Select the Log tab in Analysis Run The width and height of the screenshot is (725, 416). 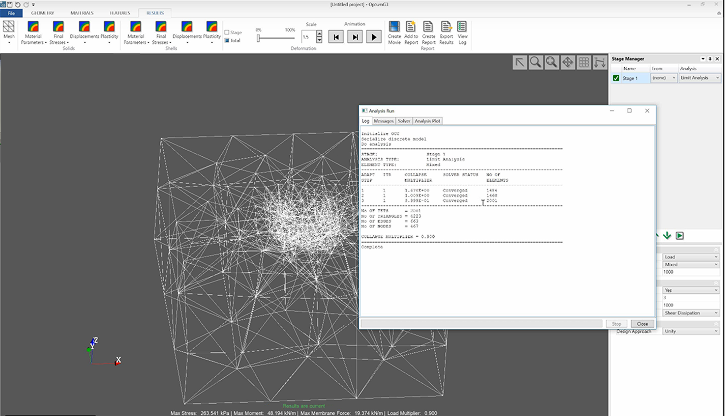(365, 121)
